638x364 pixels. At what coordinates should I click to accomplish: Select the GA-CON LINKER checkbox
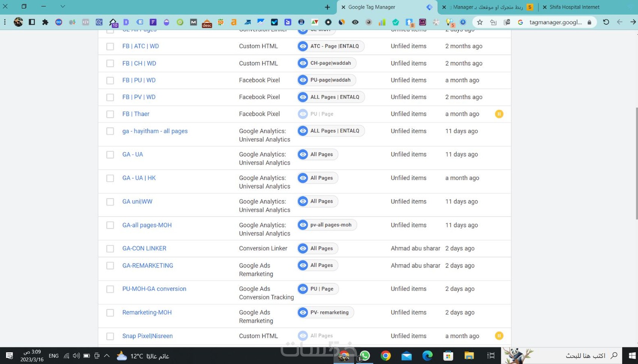pos(110,249)
